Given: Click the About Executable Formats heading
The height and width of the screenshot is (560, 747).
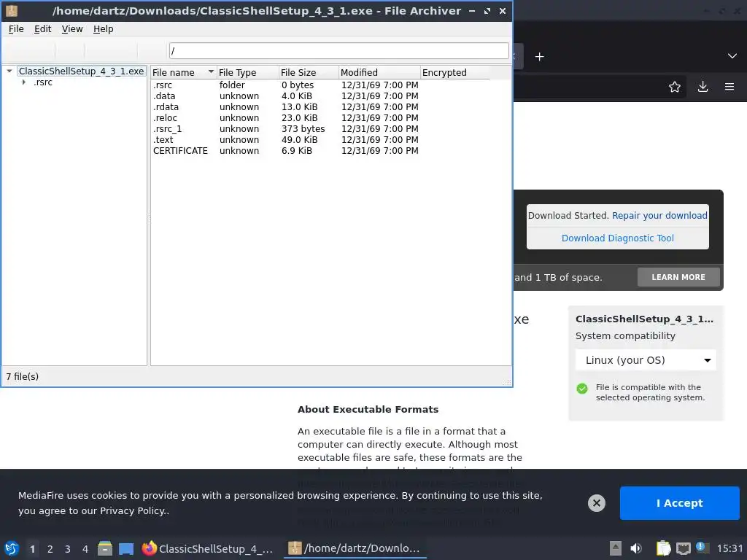Looking at the screenshot, I should point(368,410).
